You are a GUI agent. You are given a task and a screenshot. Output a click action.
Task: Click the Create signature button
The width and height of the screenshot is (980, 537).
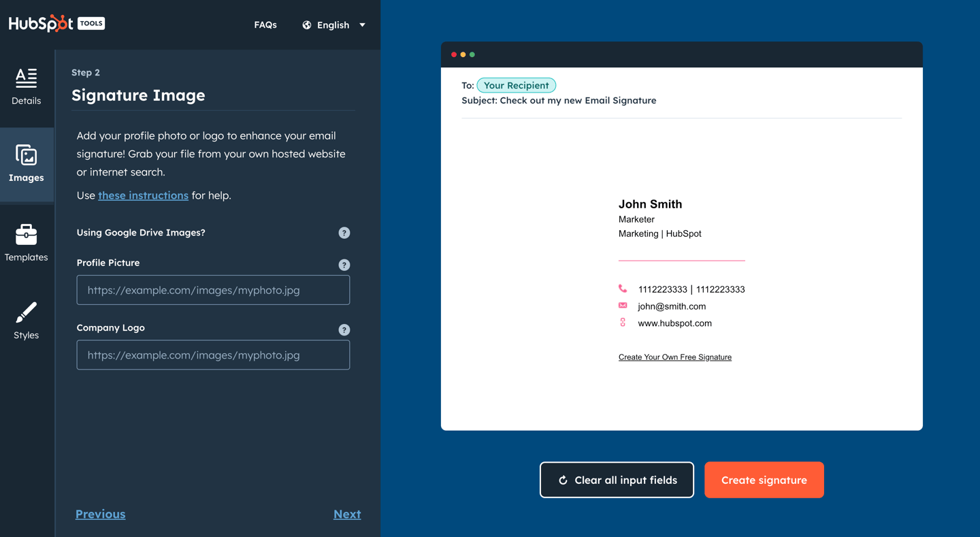pyautogui.click(x=764, y=480)
